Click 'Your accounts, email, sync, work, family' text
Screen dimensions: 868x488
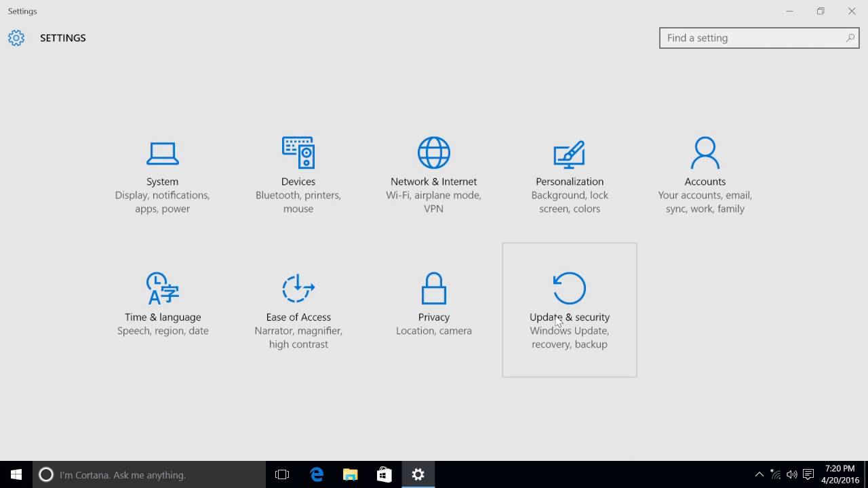click(705, 202)
